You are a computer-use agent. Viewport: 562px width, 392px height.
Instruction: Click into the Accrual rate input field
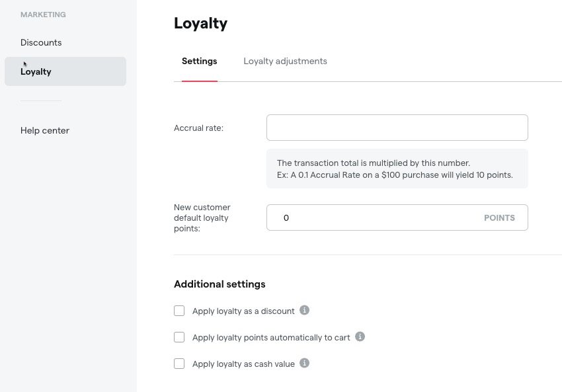pos(397,128)
